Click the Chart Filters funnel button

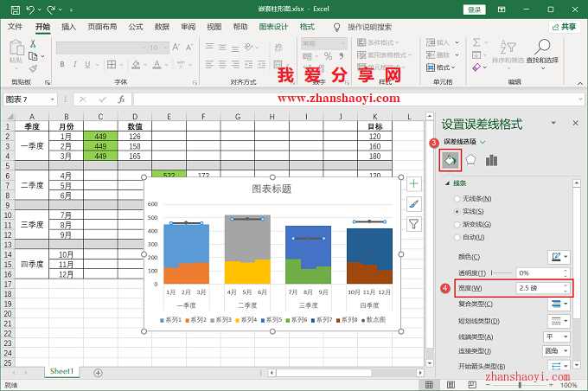tap(413, 224)
